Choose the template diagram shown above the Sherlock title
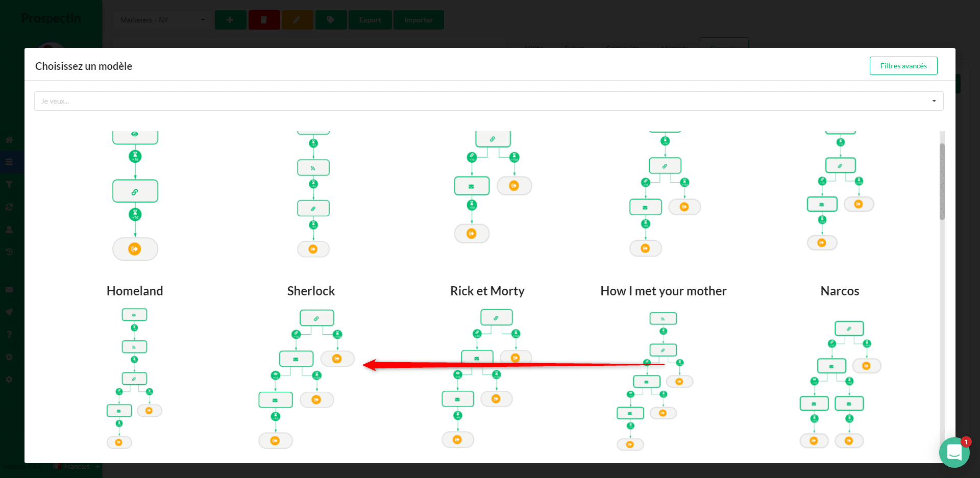This screenshot has width=980, height=478. click(313, 194)
